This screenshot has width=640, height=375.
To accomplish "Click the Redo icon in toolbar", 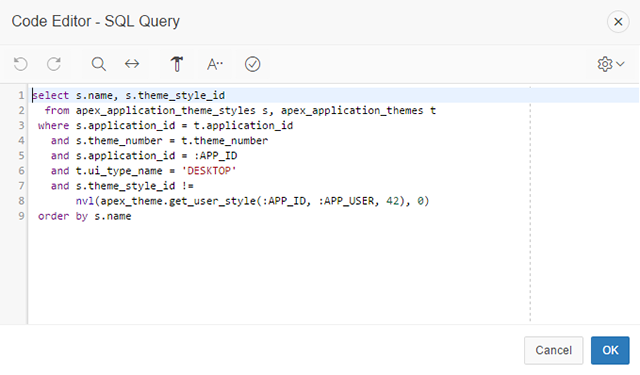I will point(54,64).
